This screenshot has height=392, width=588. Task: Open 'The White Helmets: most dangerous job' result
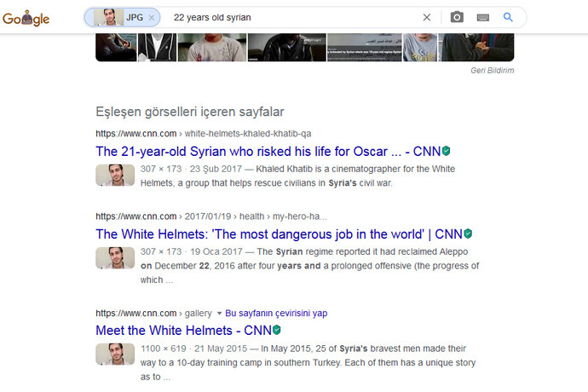click(279, 234)
